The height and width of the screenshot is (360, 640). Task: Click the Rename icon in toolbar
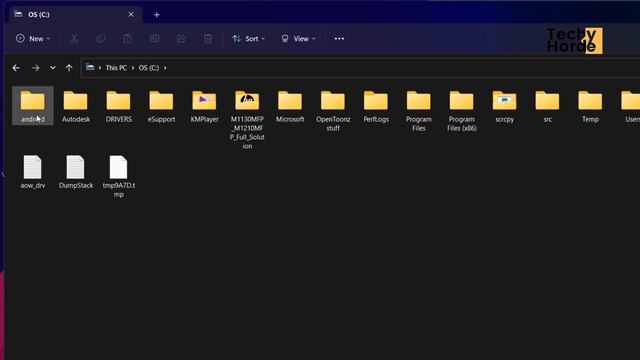pyautogui.click(x=154, y=39)
